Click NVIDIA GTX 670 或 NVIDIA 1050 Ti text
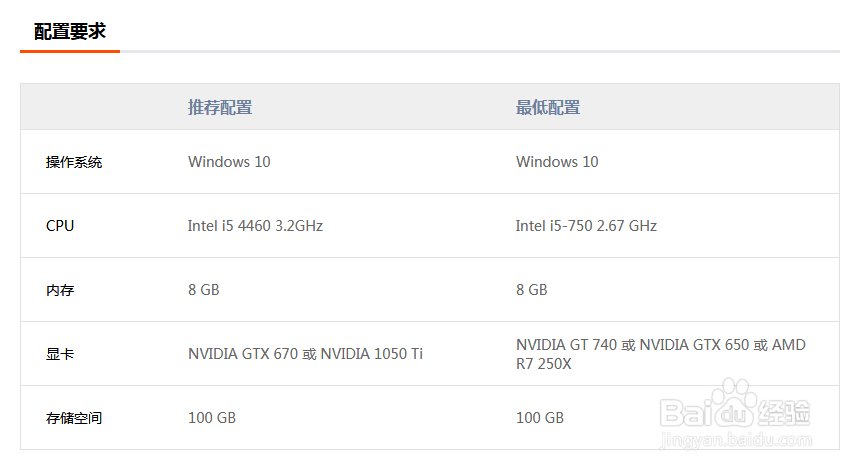860x470 pixels. 305,354
